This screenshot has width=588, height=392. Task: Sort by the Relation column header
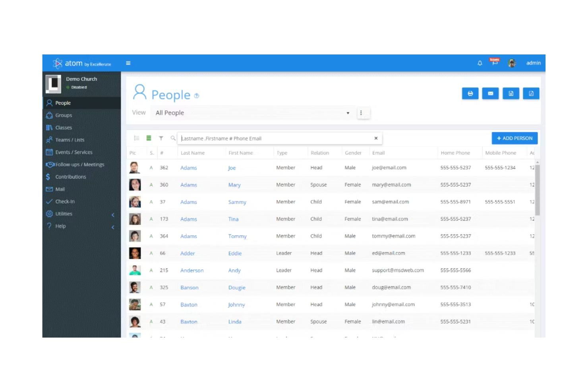pos(320,153)
